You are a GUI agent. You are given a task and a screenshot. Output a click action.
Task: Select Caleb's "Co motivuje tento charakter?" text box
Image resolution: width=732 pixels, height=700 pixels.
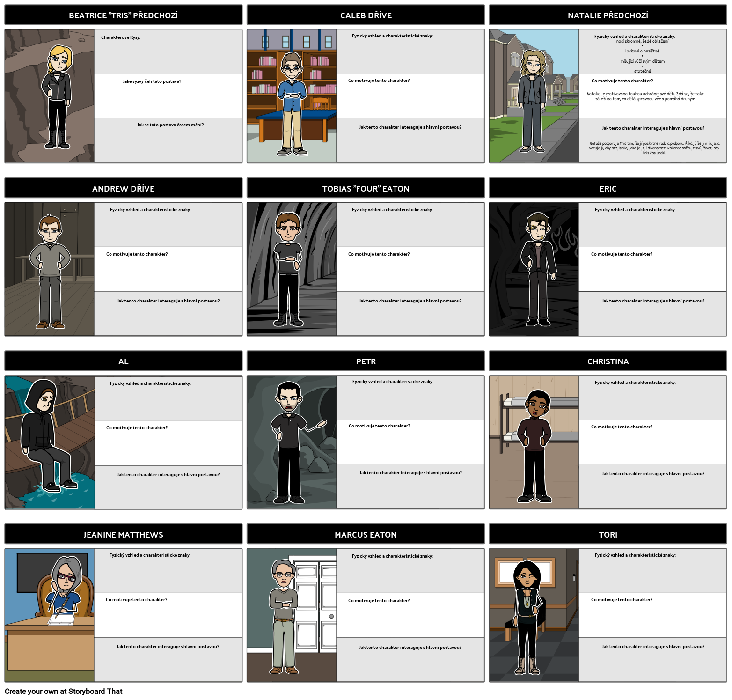(x=410, y=95)
